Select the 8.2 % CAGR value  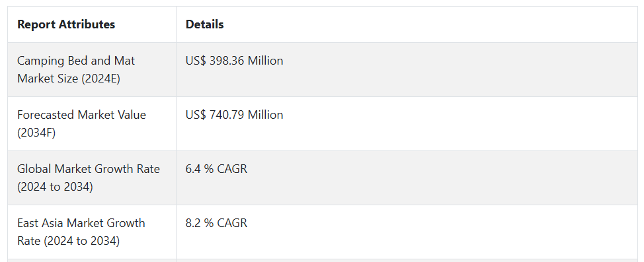coord(216,223)
